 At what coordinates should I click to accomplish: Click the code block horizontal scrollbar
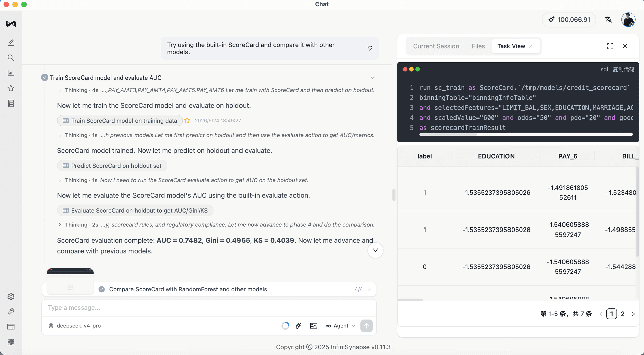[448, 134]
